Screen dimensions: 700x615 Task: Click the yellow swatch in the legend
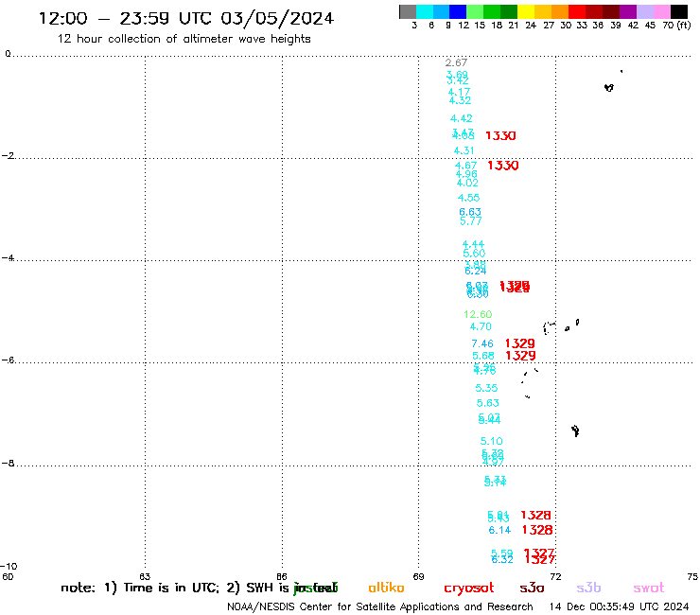[526, 11]
